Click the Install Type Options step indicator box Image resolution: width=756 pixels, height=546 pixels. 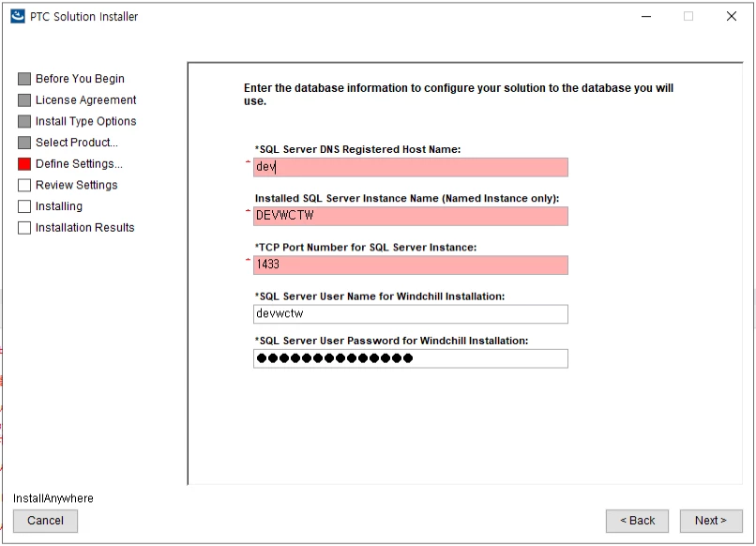coord(24,121)
